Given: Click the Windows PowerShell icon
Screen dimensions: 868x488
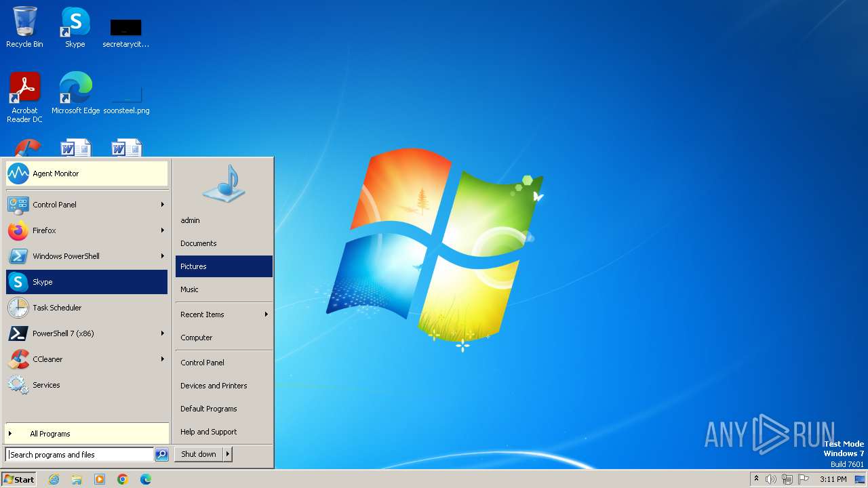Looking at the screenshot, I should click(x=18, y=256).
